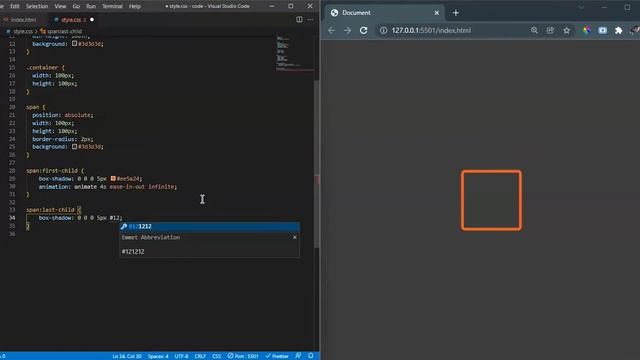Click Spaces: 4 indentation setting
The width and height of the screenshot is (640, 360).
[158, 356]
